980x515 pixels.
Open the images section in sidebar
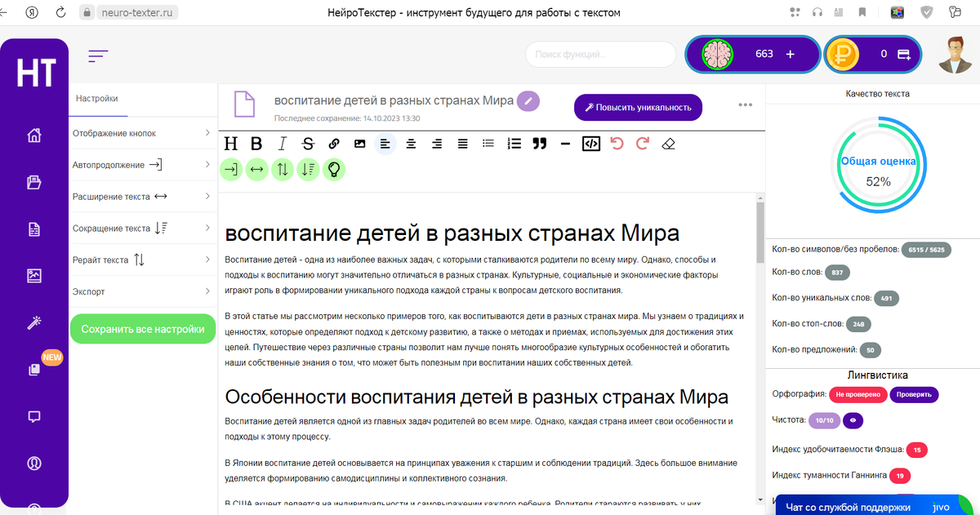[34, 276]
